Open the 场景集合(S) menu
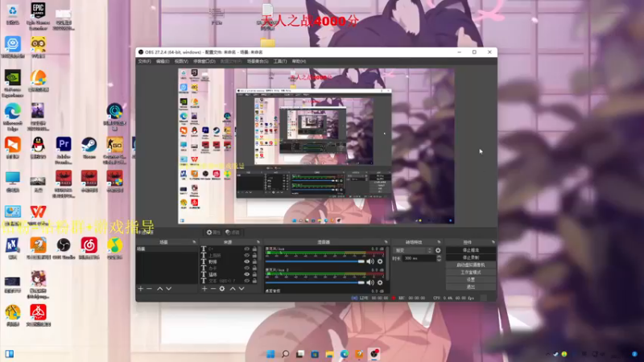Viewport: 644px width, 362px height. pyautogui.click(x=258, y=61)
